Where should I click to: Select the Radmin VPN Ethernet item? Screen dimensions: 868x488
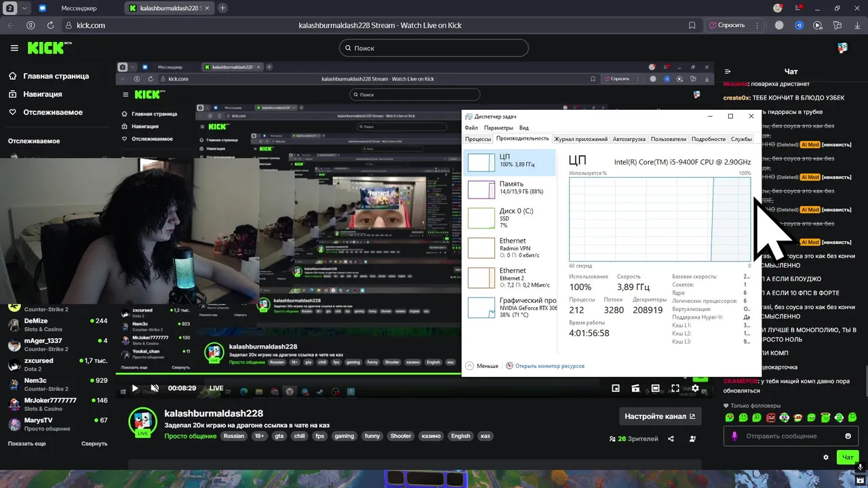511,247
